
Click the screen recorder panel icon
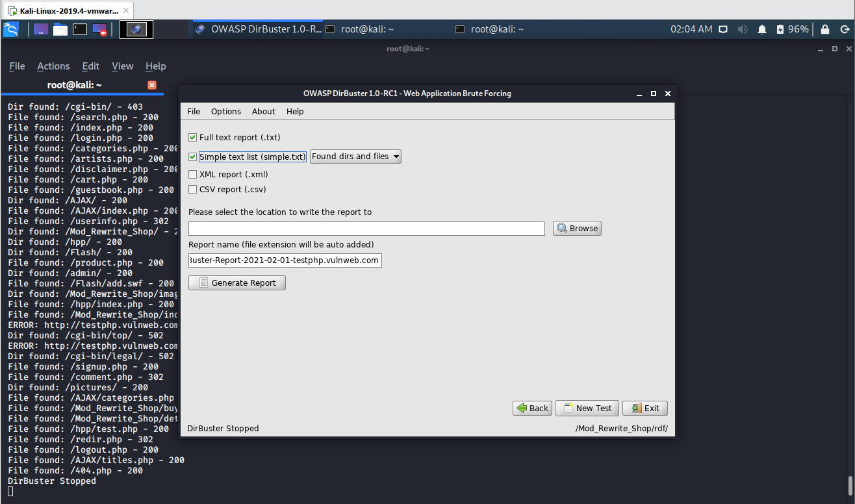[x=99, y=29]
